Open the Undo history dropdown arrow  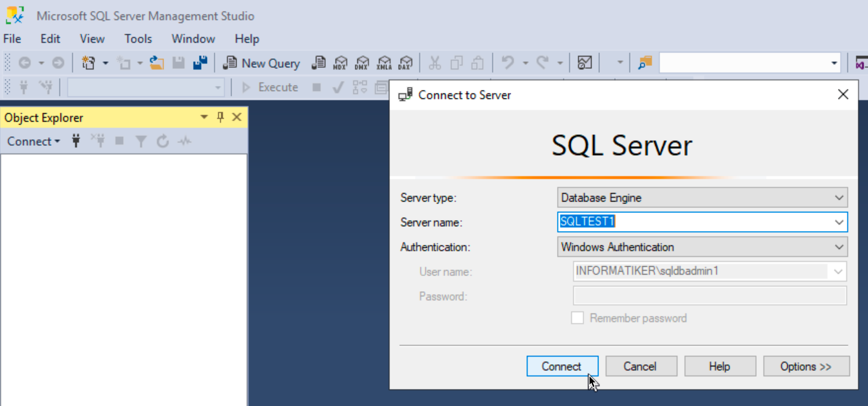526,63
